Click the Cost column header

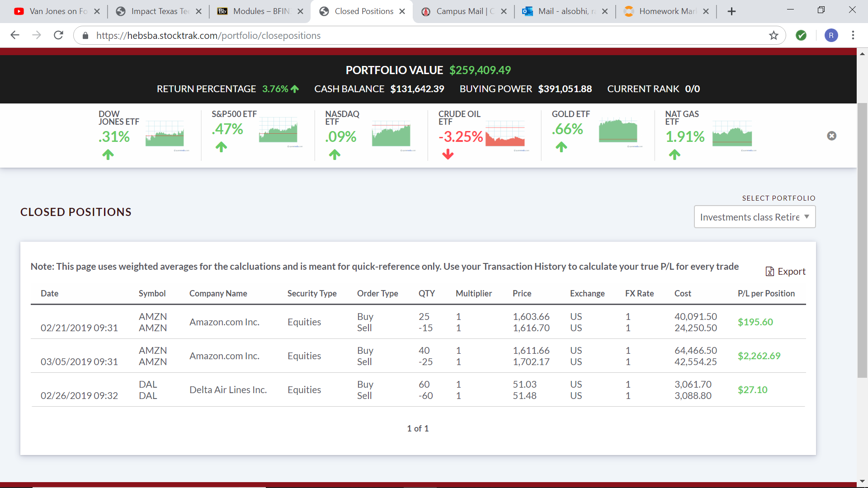pyautogui.click(x=683, y=293)
